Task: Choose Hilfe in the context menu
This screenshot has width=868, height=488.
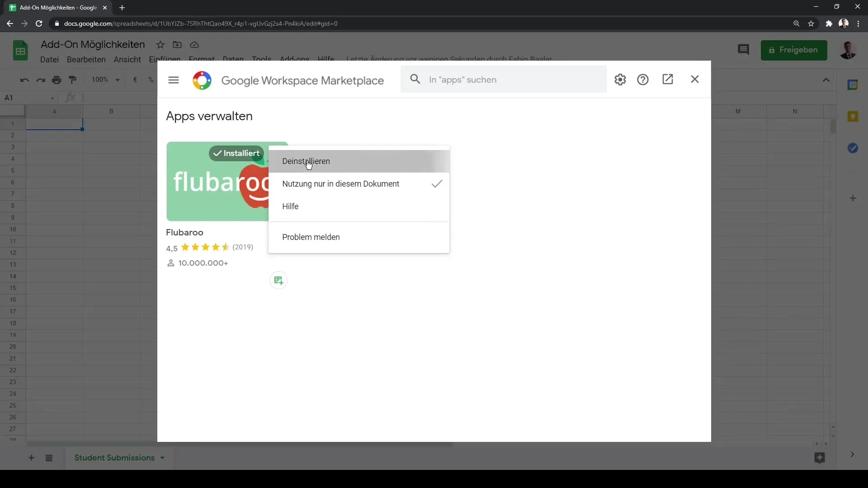Action: pos(359,206)
